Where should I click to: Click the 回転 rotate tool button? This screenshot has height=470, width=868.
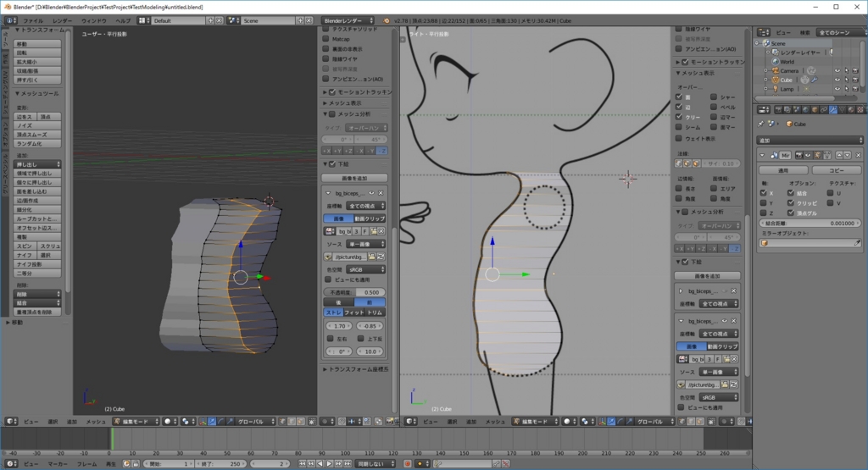[37, 53]
